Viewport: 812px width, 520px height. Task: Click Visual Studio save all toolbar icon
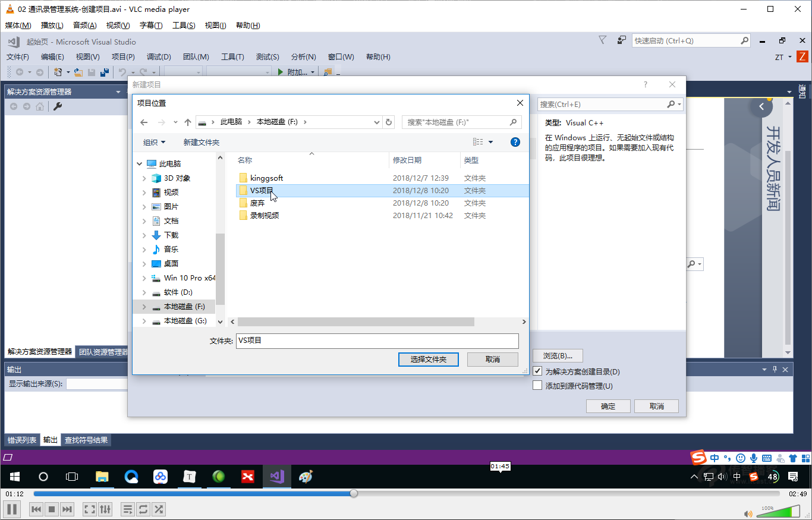[105, 72]
